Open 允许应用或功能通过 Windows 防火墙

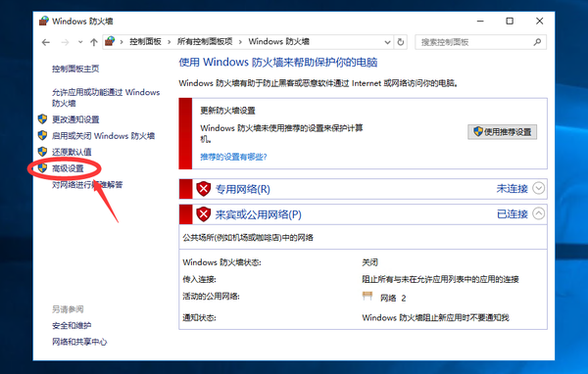click(106, 98)
